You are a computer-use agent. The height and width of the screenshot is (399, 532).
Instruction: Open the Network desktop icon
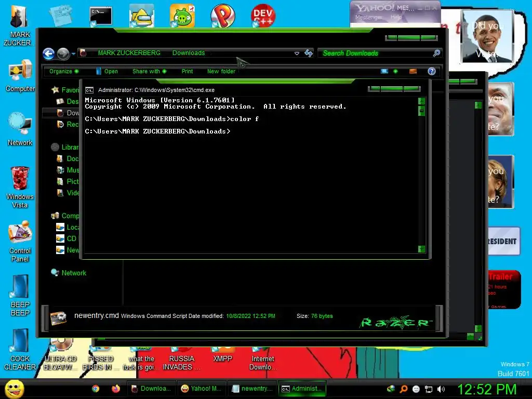click(x=20, y=129)
